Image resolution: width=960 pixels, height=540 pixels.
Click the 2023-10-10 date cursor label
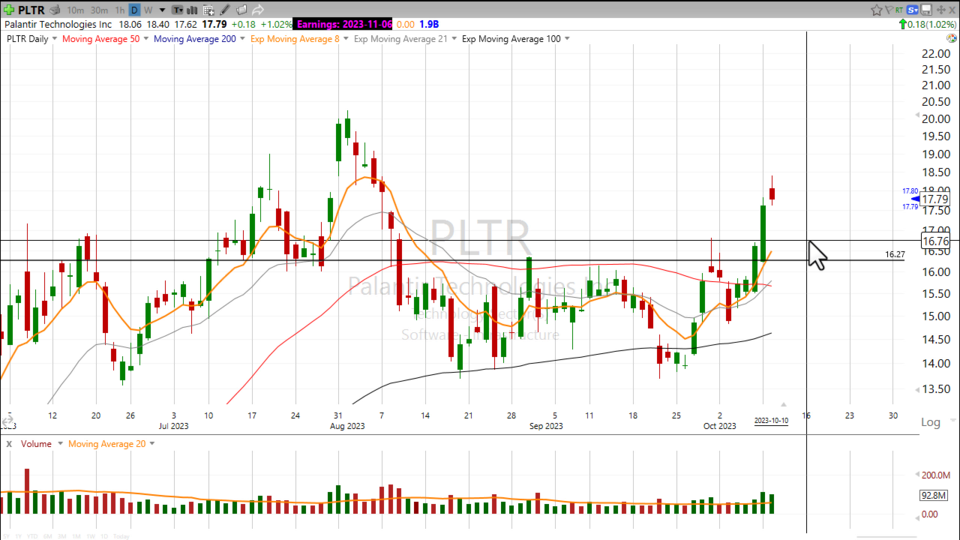tap(771, 421)
